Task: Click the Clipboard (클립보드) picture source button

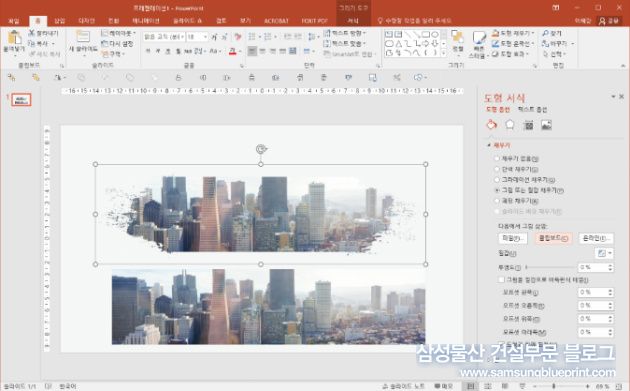Action: tap(553, 238)
